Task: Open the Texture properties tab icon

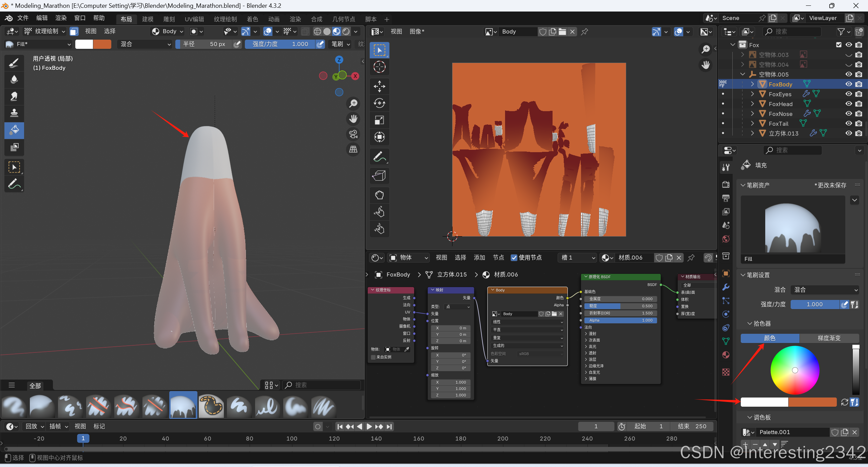Action: pos(726,372)
